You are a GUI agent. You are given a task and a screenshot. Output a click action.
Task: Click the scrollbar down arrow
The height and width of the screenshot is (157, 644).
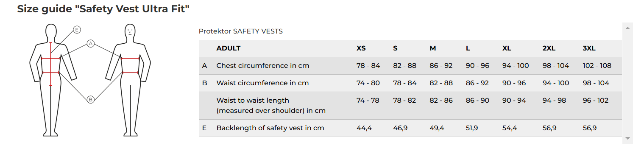(627, 138)
